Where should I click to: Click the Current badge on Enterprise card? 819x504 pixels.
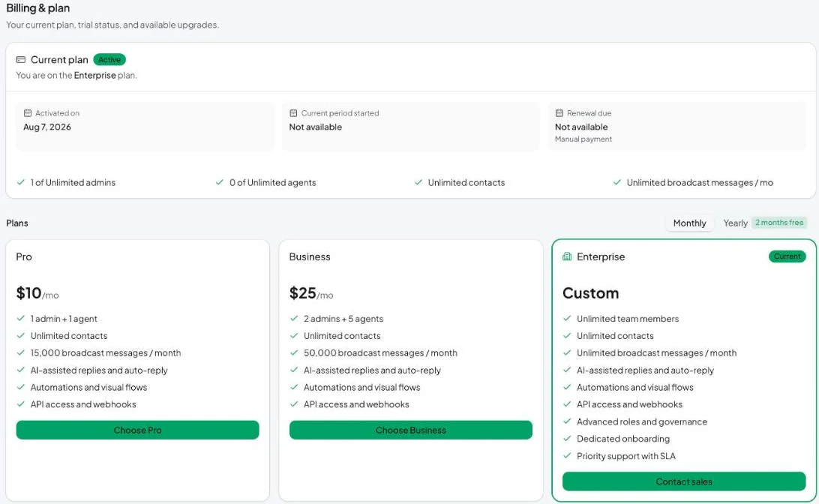787,256
